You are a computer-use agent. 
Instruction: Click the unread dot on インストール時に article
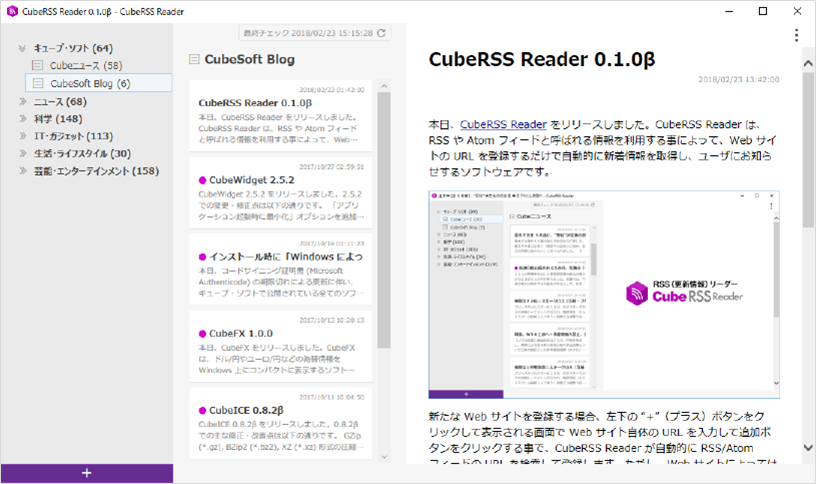pos(202,257)
